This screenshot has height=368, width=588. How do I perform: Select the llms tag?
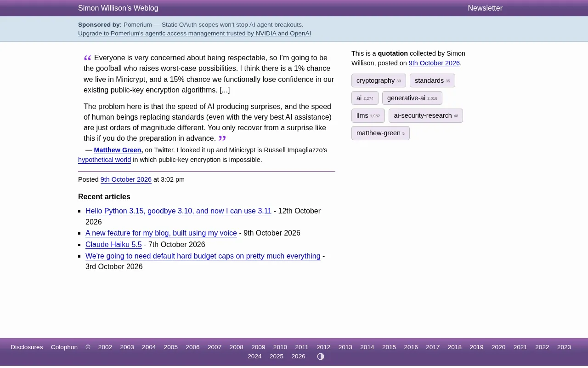click(368, 115)
